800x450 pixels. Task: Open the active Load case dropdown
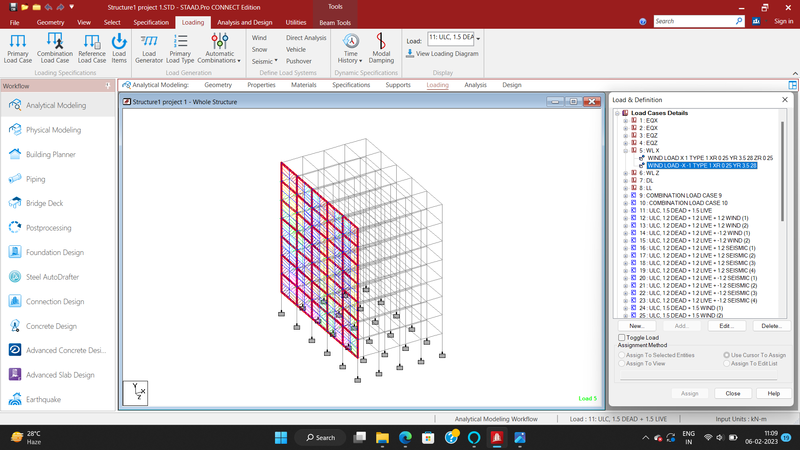pos(478,38)
